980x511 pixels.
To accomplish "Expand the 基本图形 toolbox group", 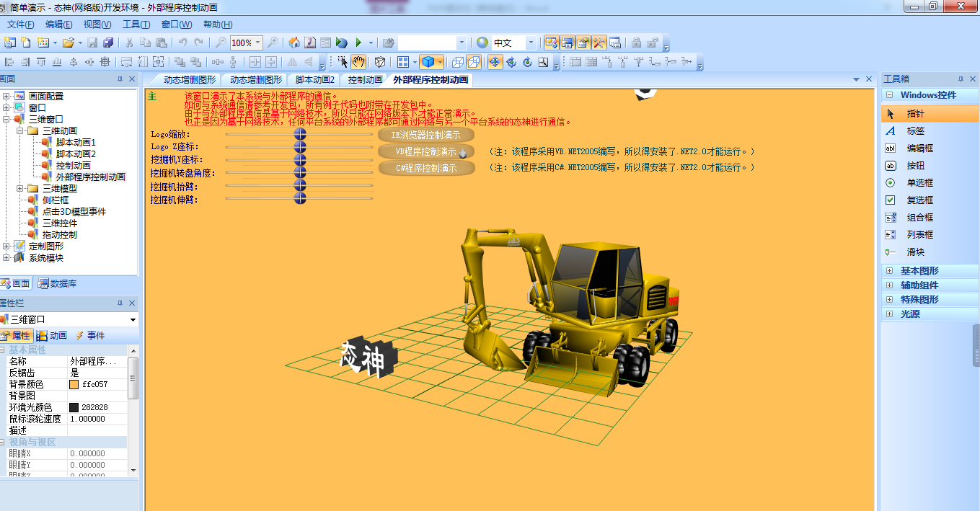I will coord(889,271).
